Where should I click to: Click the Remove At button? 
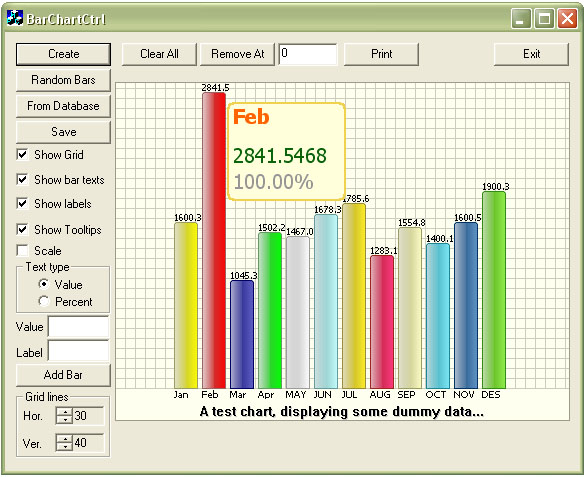[x=237, y=54]
